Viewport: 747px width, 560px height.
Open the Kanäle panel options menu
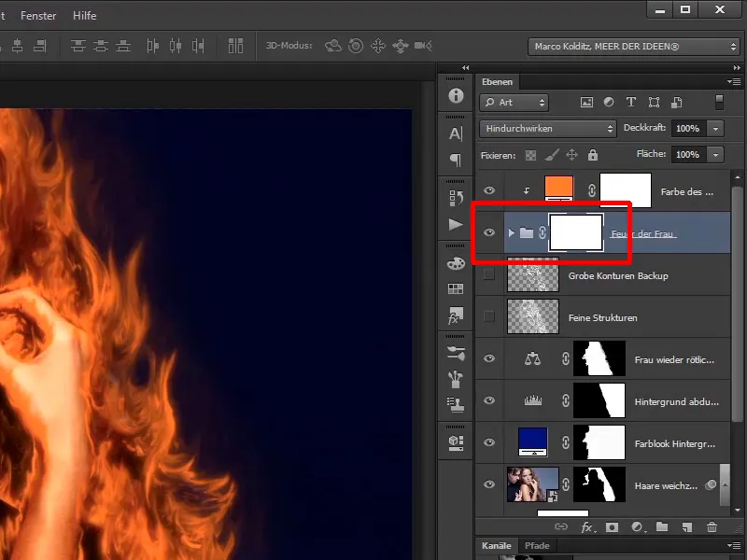point(734,546)
